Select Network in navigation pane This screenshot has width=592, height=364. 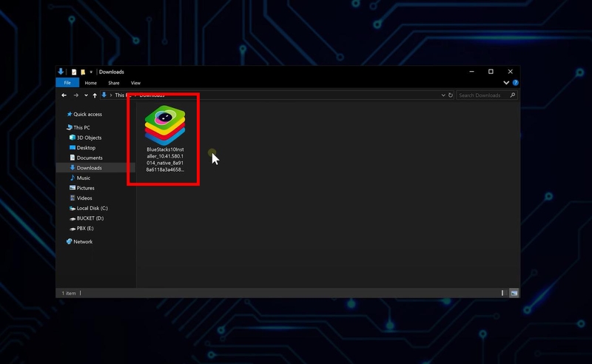click(83, 242)
